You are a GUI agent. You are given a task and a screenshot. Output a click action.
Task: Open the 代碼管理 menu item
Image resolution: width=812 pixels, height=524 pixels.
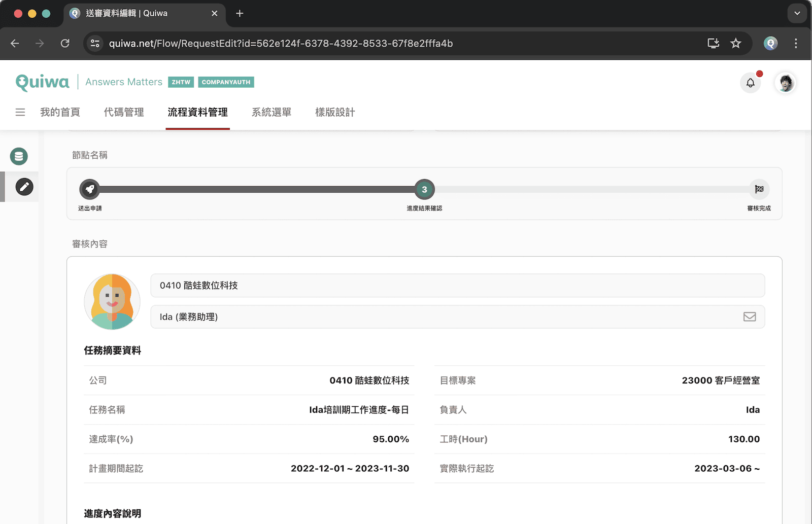123,112
